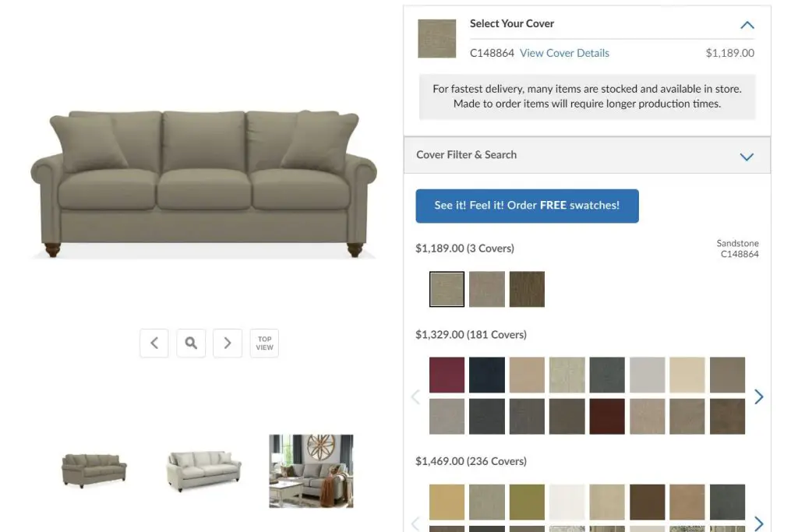
Task: Click the small C148864 swatch preview icon
Action: point(436,38)
